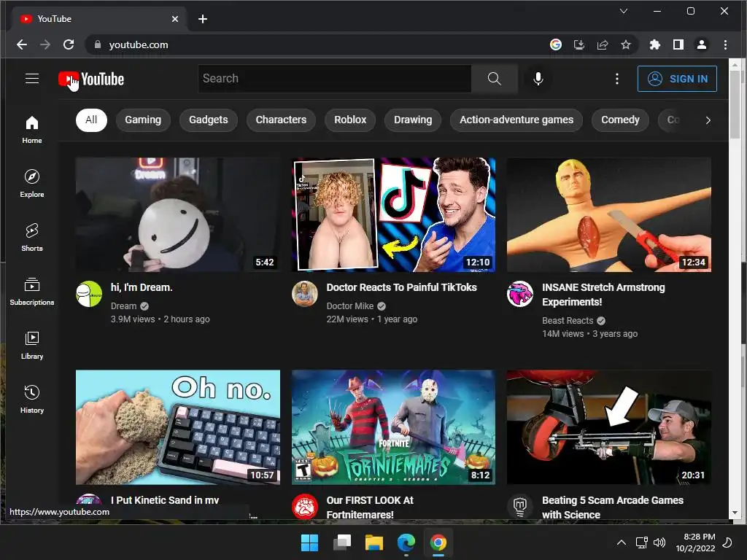The image size is (747, 560).
Task: Open video titled hi, I'm Dream.
Action: (x=142, y=287)
